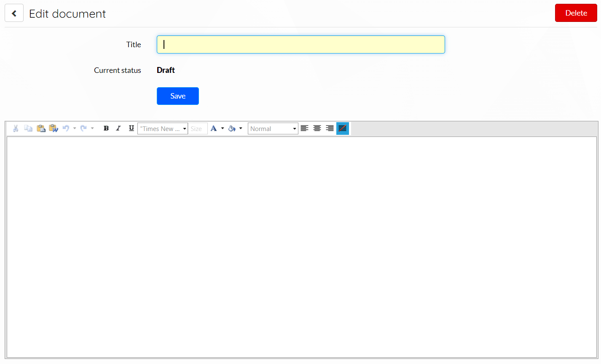Click the Cut scissors icon
Screen dimensions: 601x364
click(16, 128)
